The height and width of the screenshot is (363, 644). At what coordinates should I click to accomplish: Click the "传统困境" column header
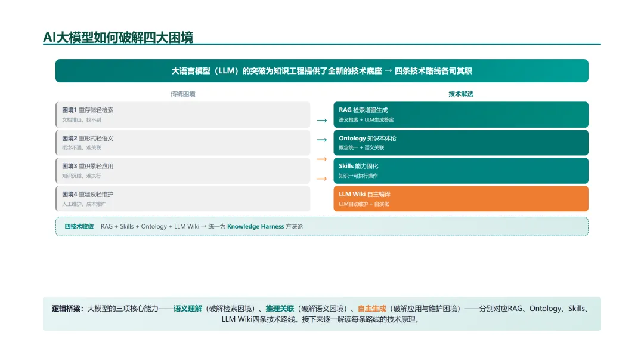[x=183, y=94]
